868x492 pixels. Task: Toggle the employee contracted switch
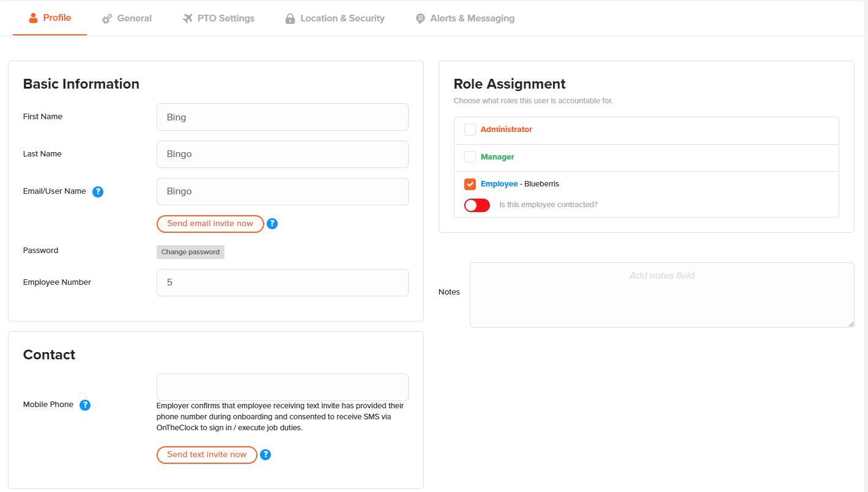(x=477, y=205)
